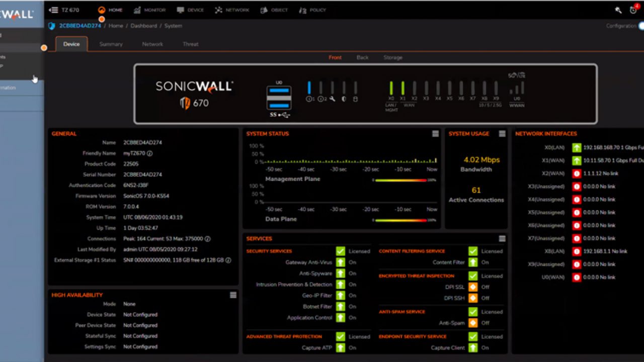
Task: Switch to the Threat tab
Action: (190, 44)
